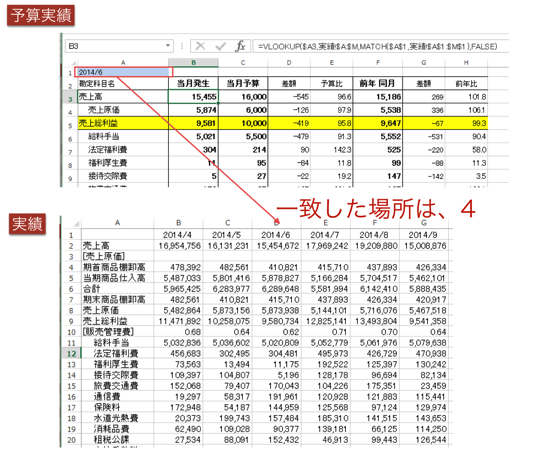Click the 2014/4 header cell in 実績 sheet
Screen dimensions: 549x461
point(178,235)
